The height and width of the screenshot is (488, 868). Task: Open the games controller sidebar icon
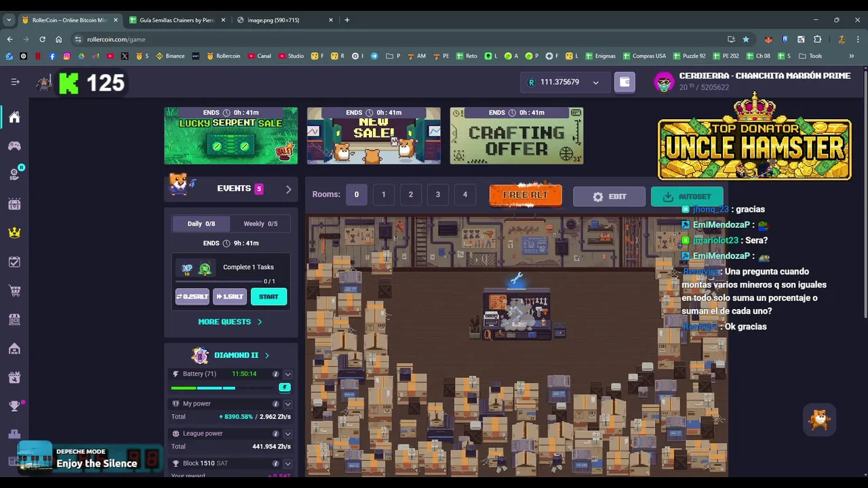(14, 146)
